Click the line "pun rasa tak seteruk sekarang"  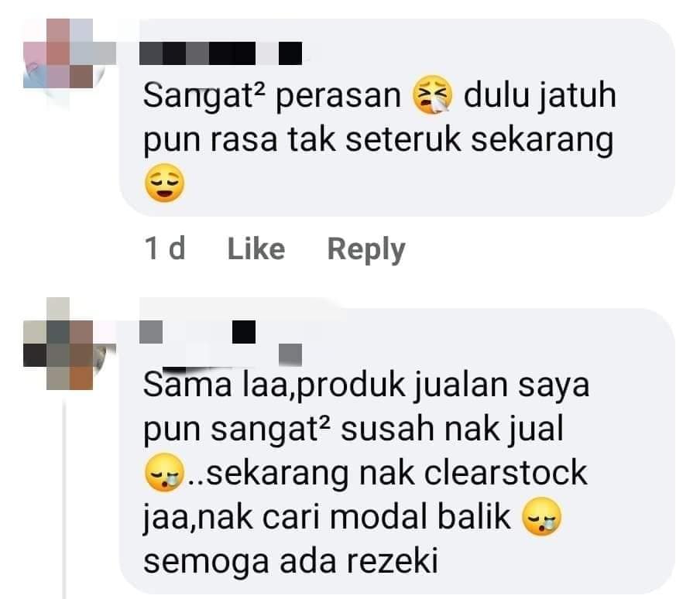coord(378,140)
